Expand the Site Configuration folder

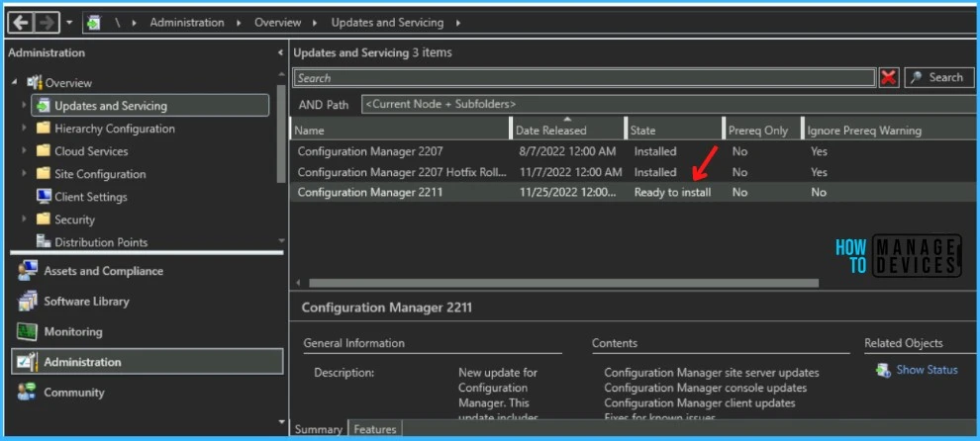(x=24, y=174)
